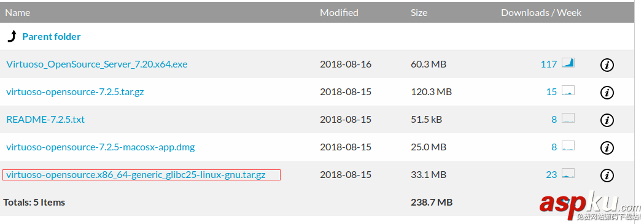The height and width of the screenshot is (224, 644).
Task: Open downloads chart for linux-gnu.tar.gz
Action: [568, 173]
